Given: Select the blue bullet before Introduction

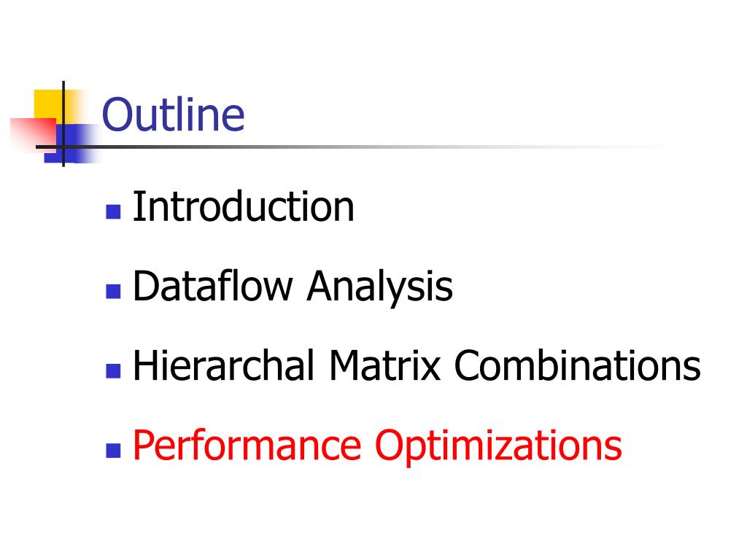Looking at the screenshot, I should click(x=113, y=211).
